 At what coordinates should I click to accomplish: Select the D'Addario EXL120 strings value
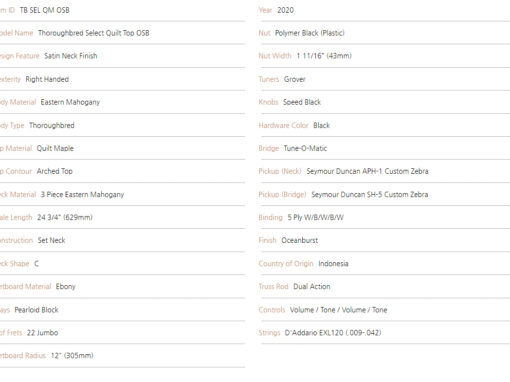333,333
